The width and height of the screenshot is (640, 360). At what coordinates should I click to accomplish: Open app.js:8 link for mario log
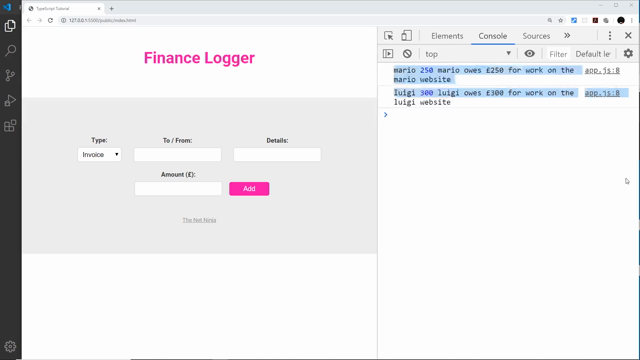tap(602, 70)
